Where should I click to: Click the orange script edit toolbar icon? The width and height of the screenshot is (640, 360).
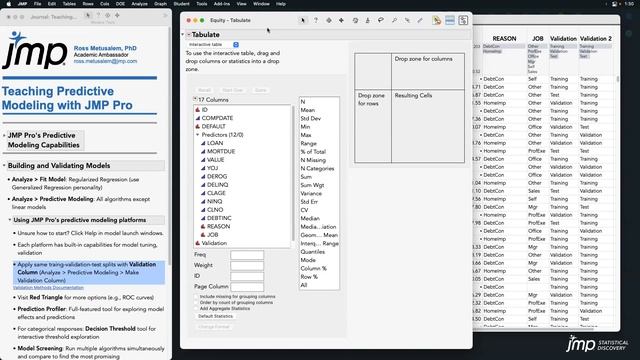pos(437,20)
